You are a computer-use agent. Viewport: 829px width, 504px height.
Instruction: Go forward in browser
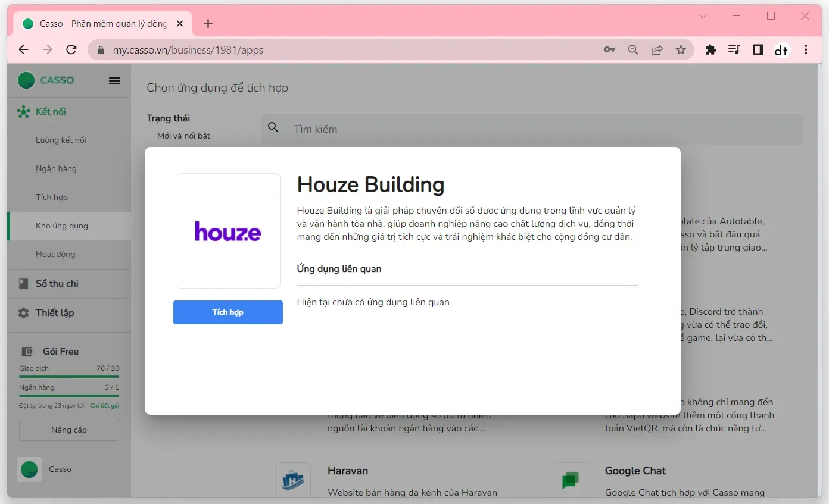coord(48,50)
